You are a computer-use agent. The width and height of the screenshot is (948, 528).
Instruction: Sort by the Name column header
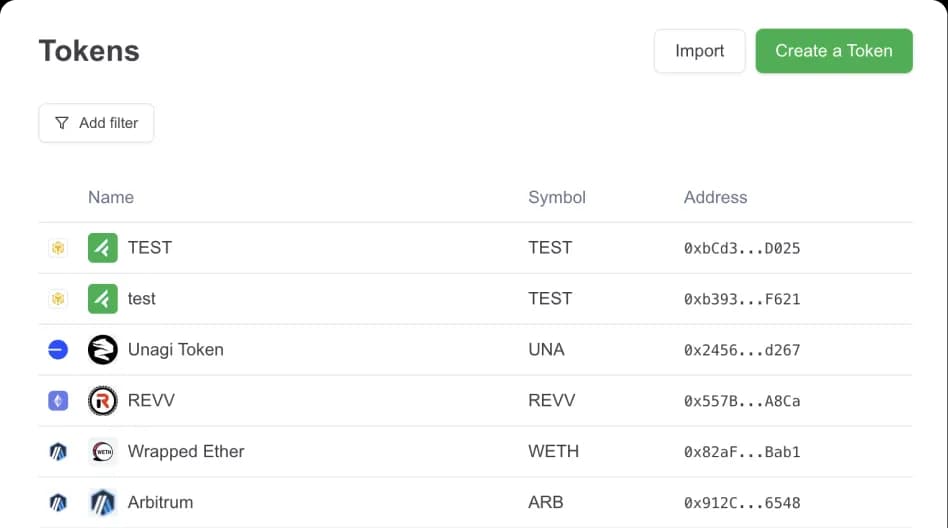point(111,197)
